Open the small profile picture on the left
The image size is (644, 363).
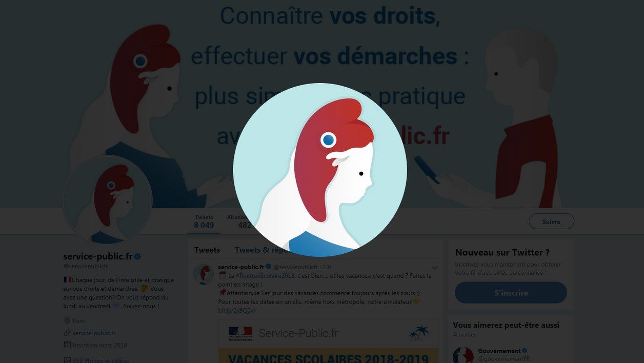pos(108,199)
